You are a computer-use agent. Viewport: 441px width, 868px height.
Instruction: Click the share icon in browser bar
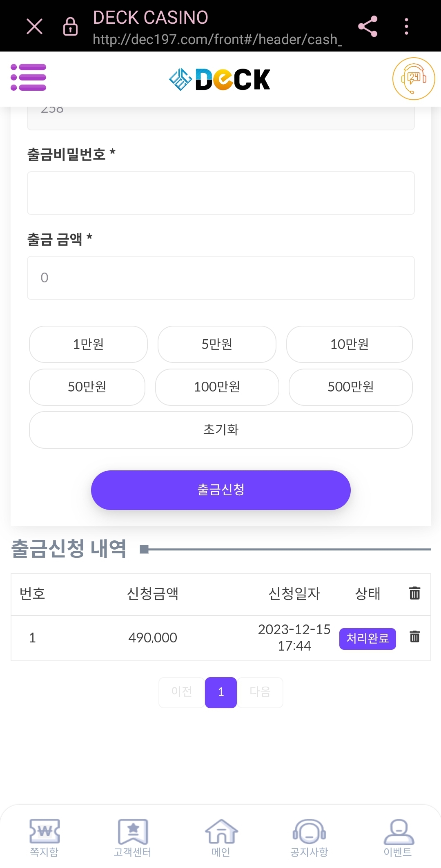tap(367, 27)
